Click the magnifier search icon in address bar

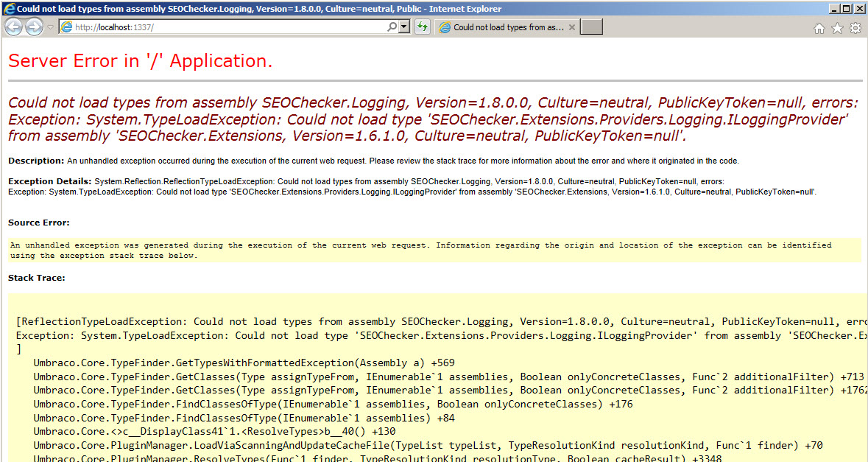tap(392, 27)
